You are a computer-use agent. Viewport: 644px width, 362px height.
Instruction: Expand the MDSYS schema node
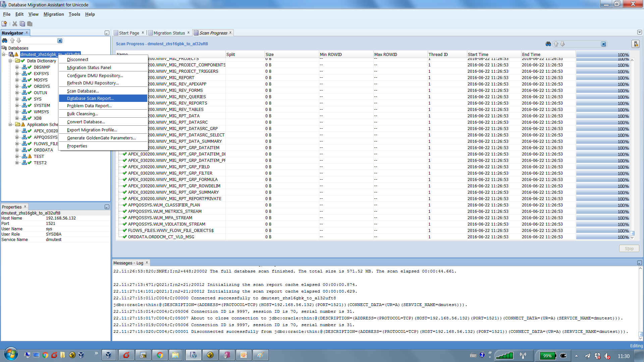pyautogui.click(x=17, y=80)
